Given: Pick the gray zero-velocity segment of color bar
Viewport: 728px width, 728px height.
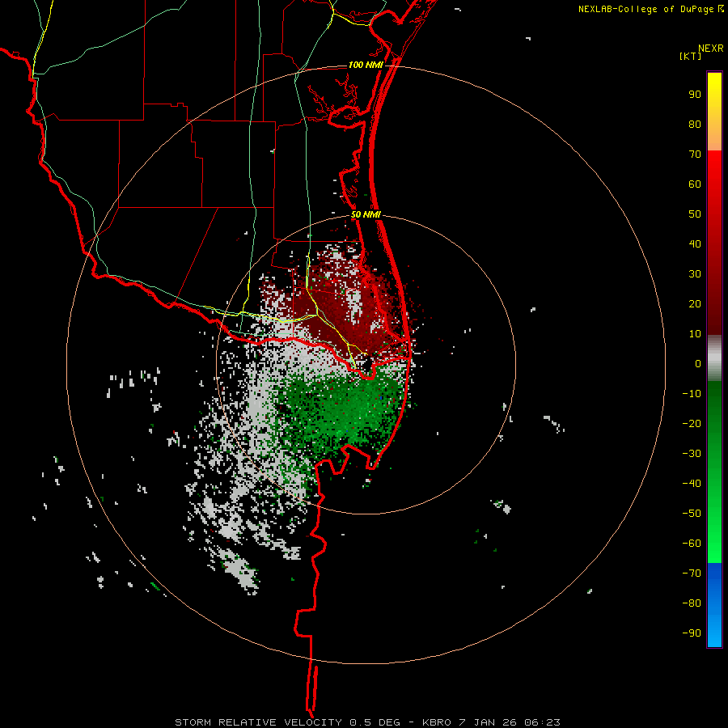Looking at the screenshot, I should (x=714, y=358).
